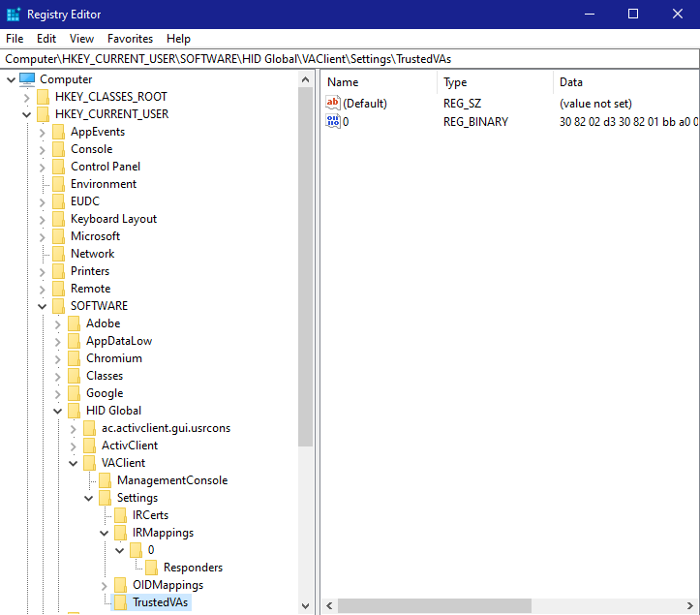Expand the HKEY_CLASSES_ROOT hive
The width and height of the screenshot is (700, 615).
click(x=26, y=97)
